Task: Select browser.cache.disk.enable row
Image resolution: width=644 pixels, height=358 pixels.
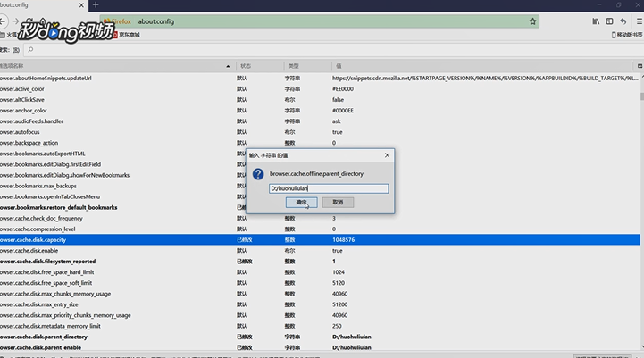Action: (320, 251)
